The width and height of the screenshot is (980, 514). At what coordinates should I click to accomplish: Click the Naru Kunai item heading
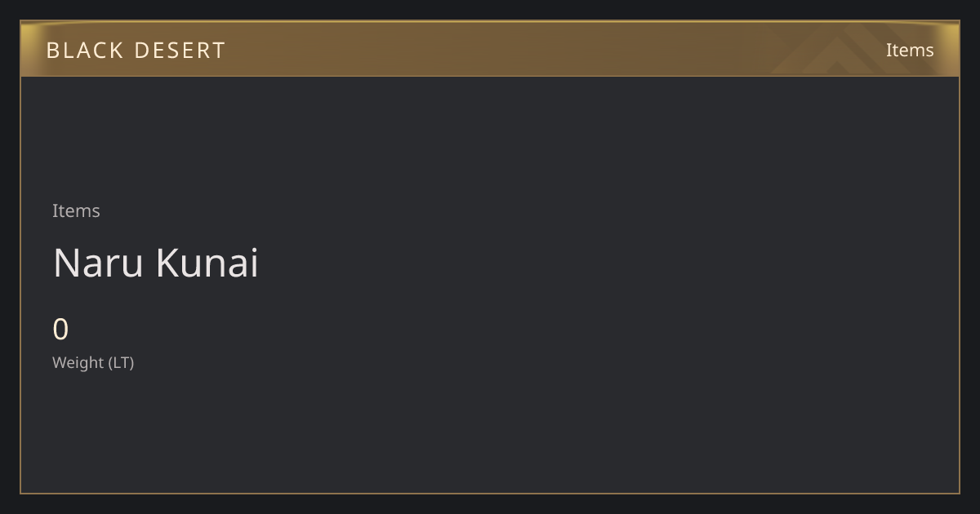pos(156,263)
